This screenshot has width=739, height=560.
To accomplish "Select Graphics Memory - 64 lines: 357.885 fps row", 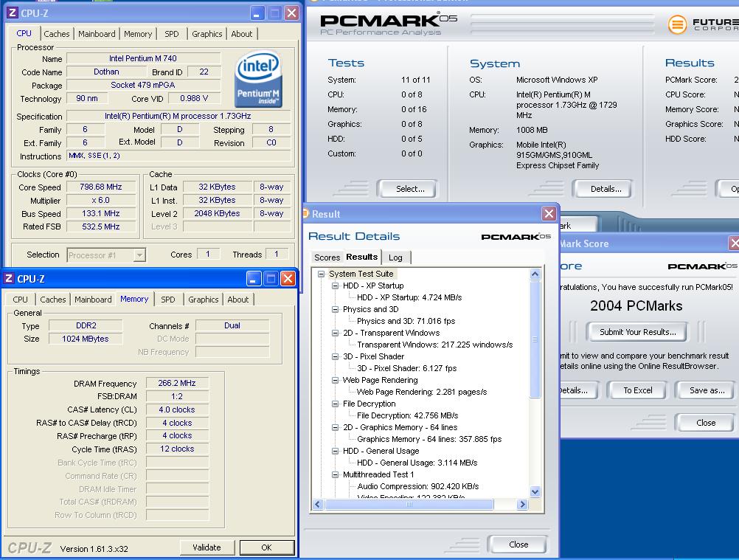I will tap(429, 439).
